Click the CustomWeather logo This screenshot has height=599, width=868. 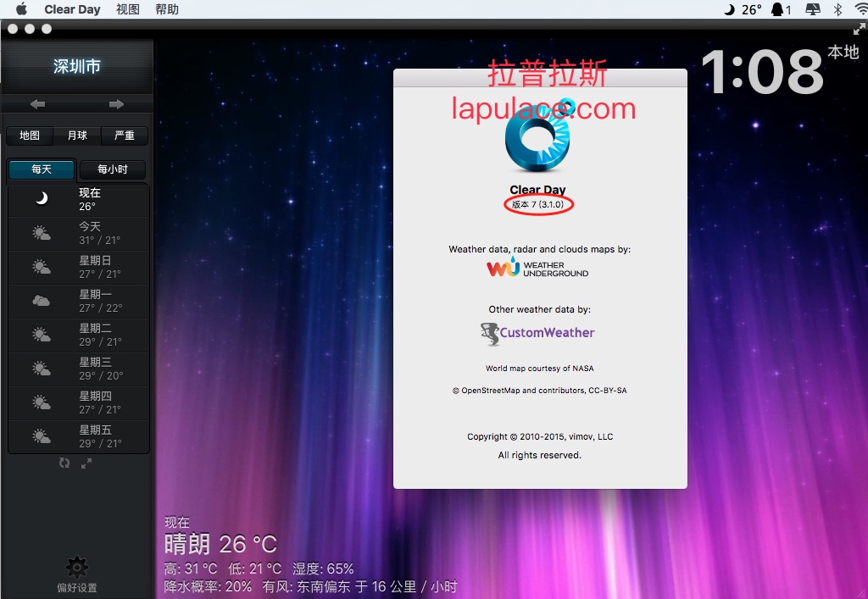tap(537, 333)
